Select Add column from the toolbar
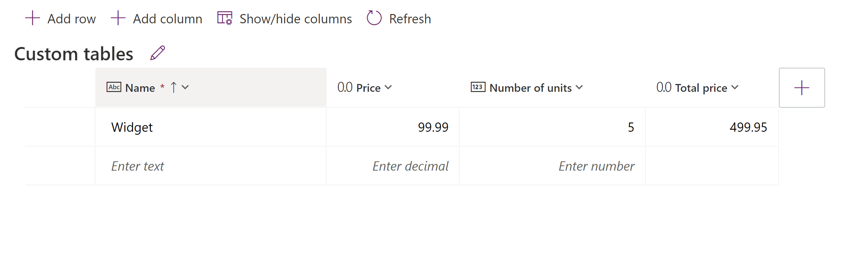 tap(167, 18)
